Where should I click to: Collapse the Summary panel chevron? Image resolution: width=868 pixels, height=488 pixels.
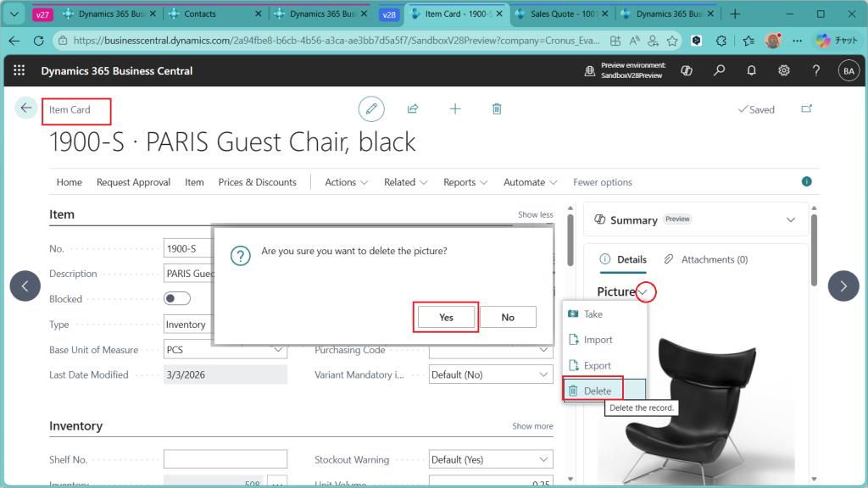click(791, 219)
